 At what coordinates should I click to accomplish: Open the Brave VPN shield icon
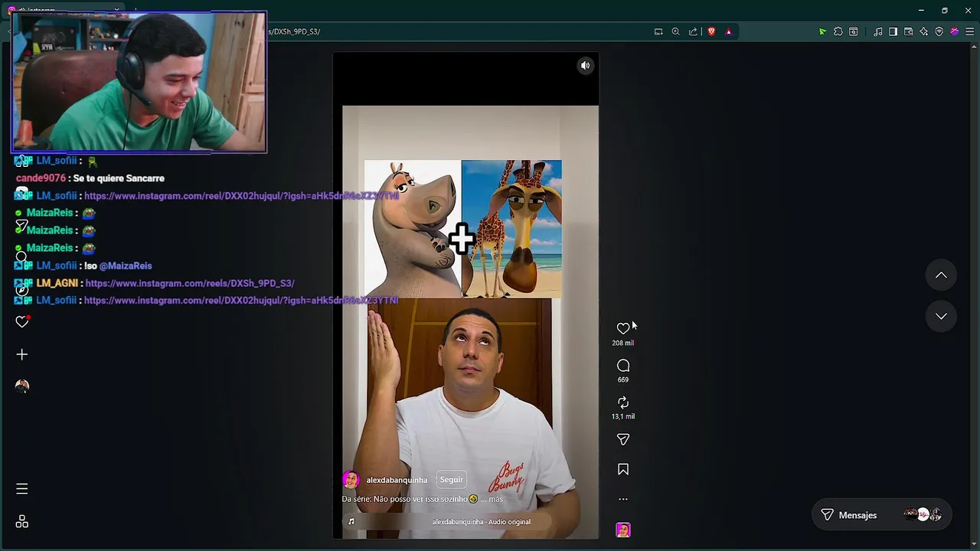939,31
